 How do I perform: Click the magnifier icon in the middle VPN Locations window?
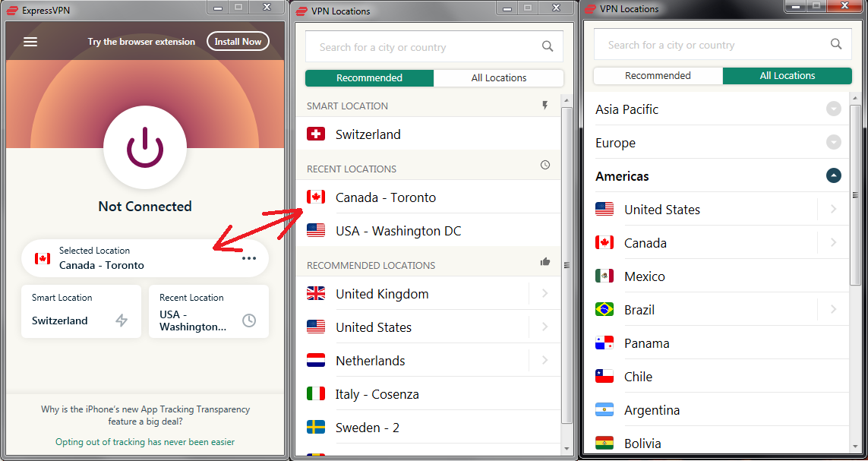click(x=548, y=46)
